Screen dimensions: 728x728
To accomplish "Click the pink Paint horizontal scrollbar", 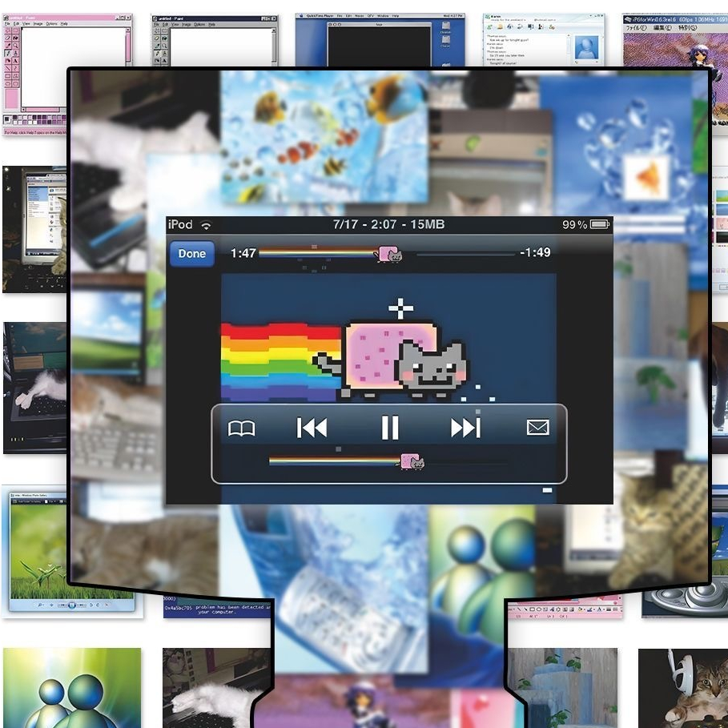I will [43, 110].
